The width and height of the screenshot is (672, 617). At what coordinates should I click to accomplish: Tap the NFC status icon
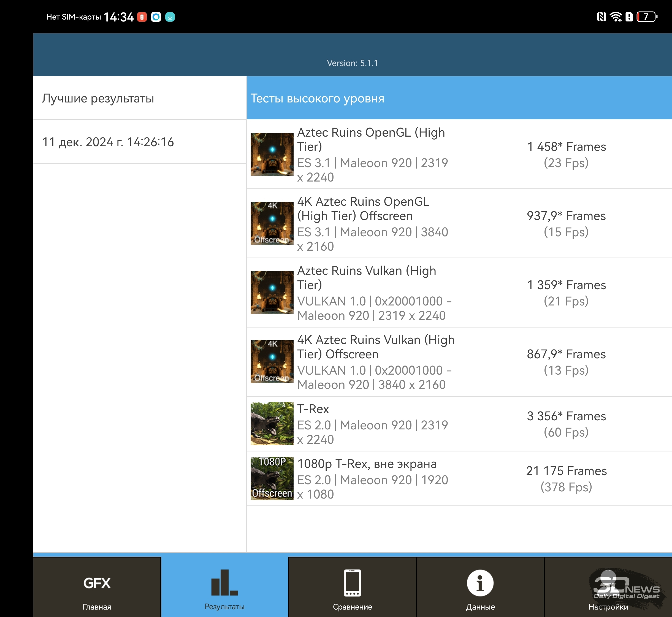(x=601, y=17)
